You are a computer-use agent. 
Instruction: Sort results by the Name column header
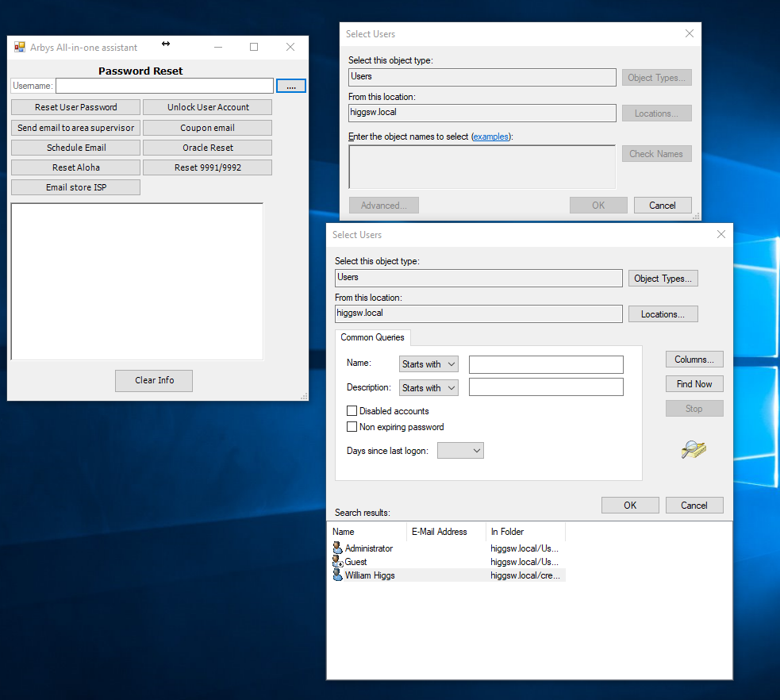click(x=367, y=531)
